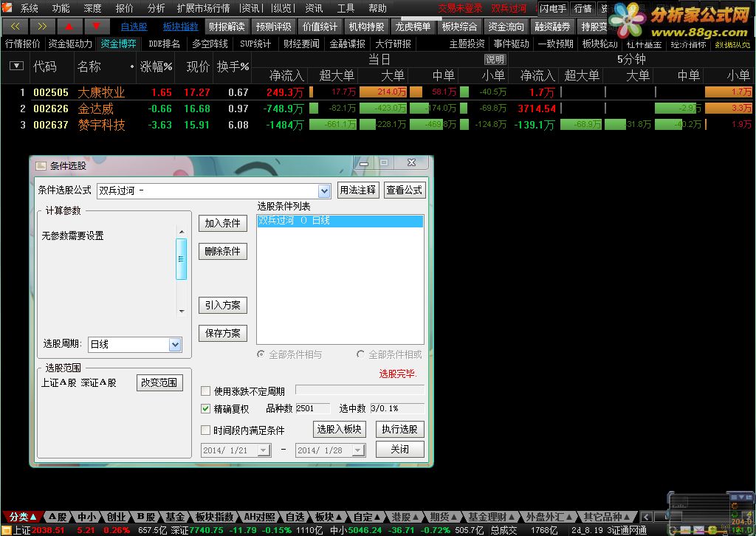Click the double-left arrow navigation icon

(15, 27)
